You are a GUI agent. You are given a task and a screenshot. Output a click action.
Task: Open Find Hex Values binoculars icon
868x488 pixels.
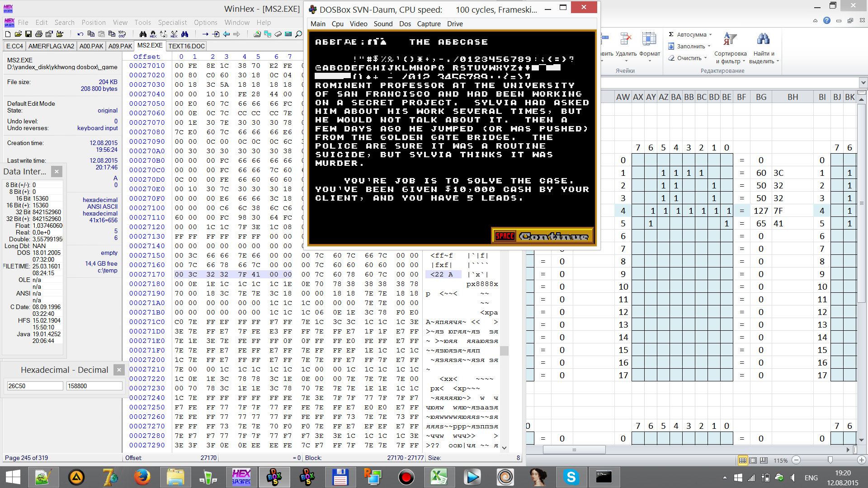click(153, 34)
